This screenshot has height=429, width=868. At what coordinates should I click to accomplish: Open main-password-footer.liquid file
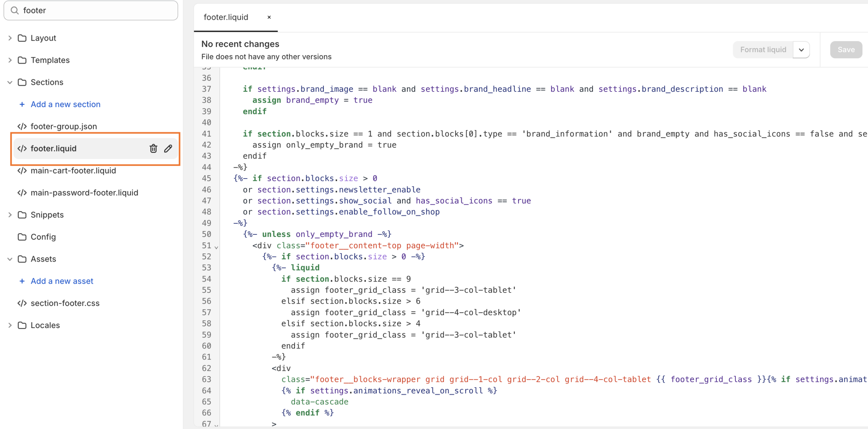[x=84, y=193]
